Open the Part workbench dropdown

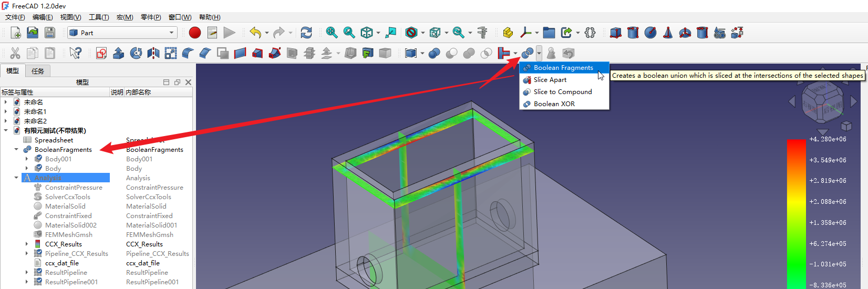tap(122, 33)
